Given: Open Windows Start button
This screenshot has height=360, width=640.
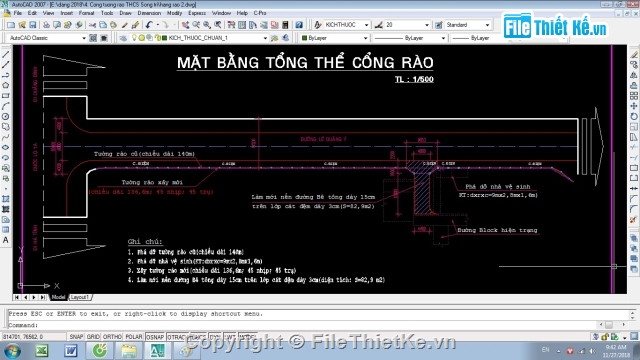Looking at the screenshot, I should coord(12,351).
